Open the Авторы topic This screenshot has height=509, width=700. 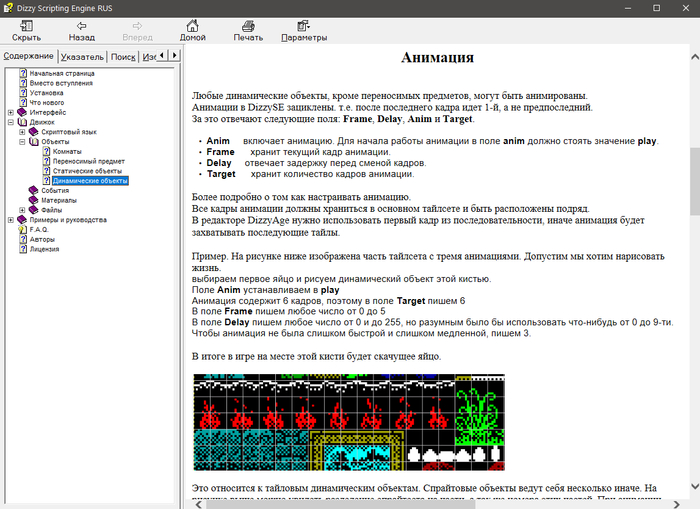click(x=42, y=239)
